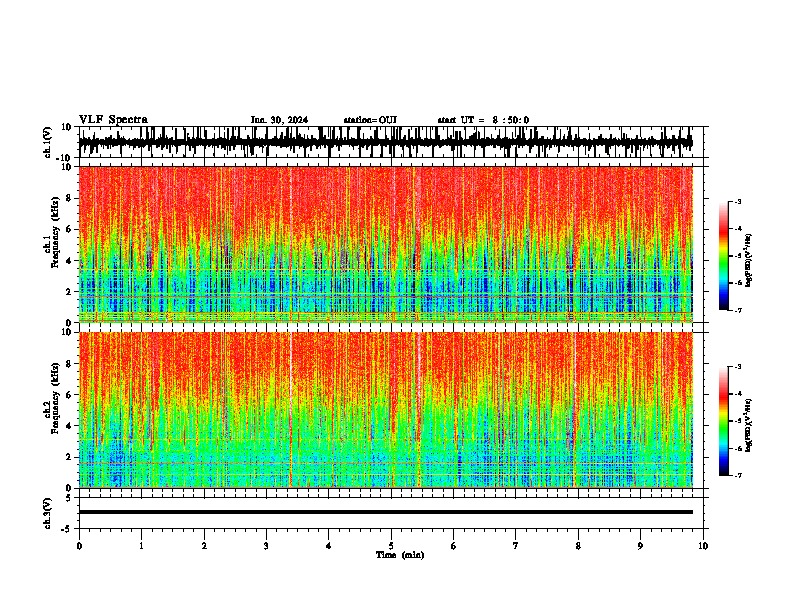Image resolution: width=792 pixels, height=612 pixels.
Task: Click the date label Jan. 30, 2024
Action: [x=279, y=120]
